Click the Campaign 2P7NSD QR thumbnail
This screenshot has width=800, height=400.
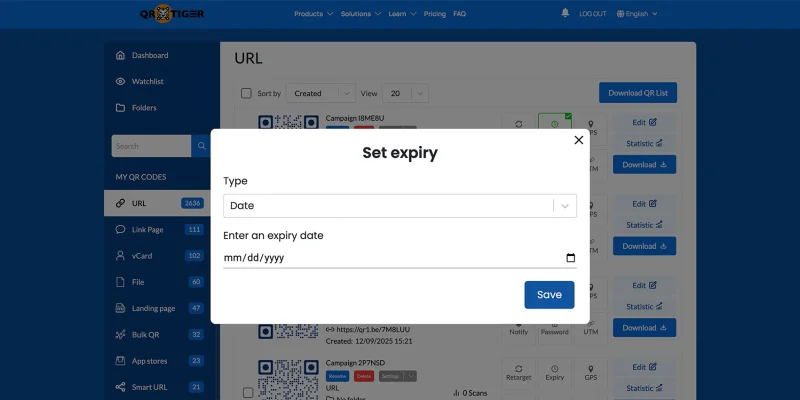click(288, 380)
